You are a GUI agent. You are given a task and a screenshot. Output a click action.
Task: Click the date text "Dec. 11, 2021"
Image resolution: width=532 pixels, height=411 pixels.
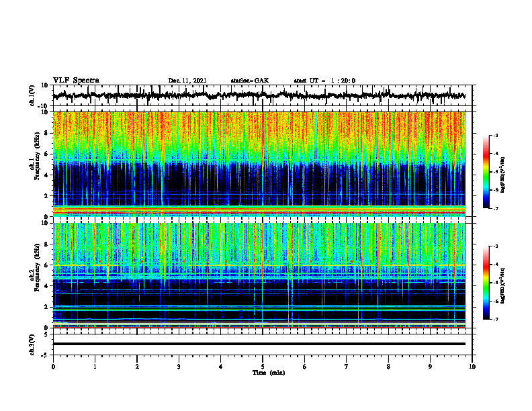pos(187,81)
